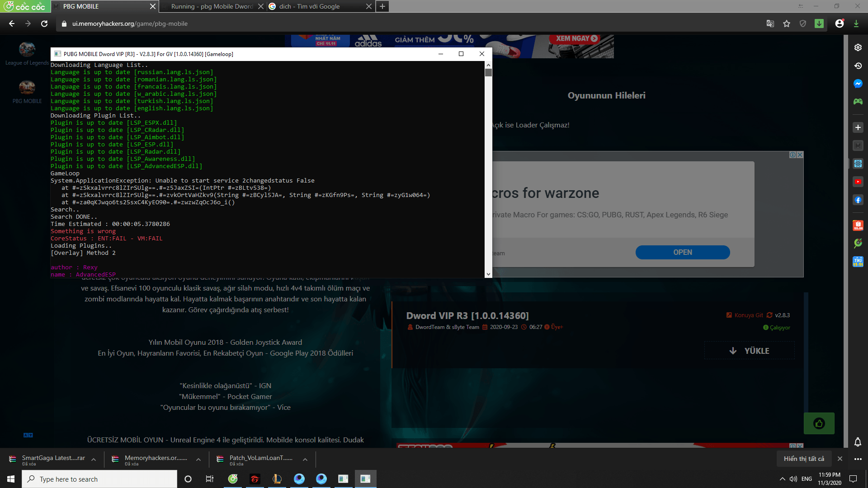Open the browsing history sidebar icon
Image resolution: width=868 pixels, height=488 pixels.
(858, 66)
